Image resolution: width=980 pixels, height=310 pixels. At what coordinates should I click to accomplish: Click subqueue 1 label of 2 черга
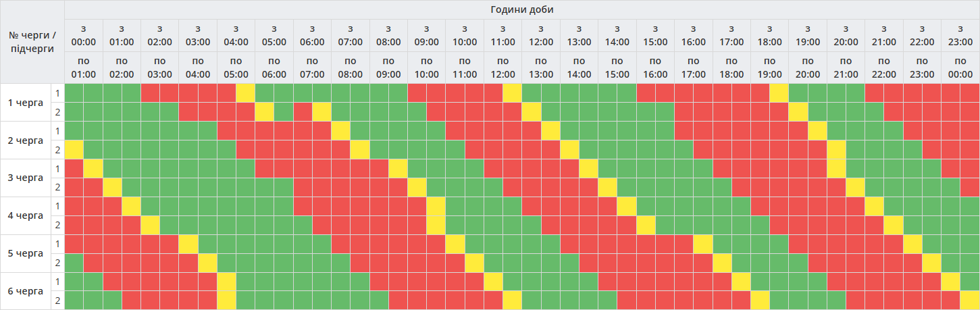click(58, 131)
